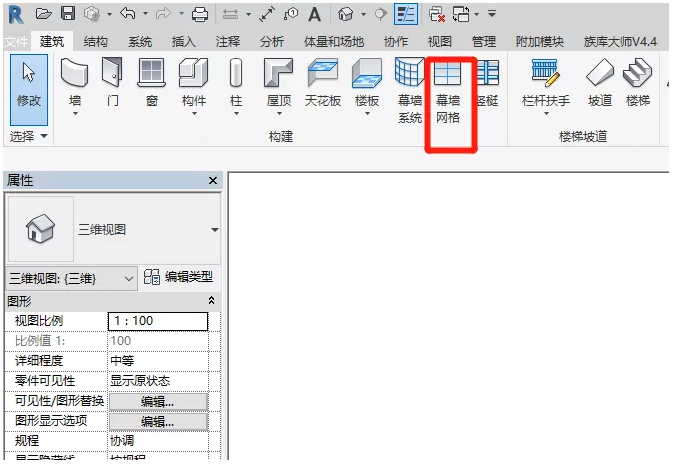Switch to the 体量和场地 ribbon tab
Viewport: 676px width, 466px height.
334,42
